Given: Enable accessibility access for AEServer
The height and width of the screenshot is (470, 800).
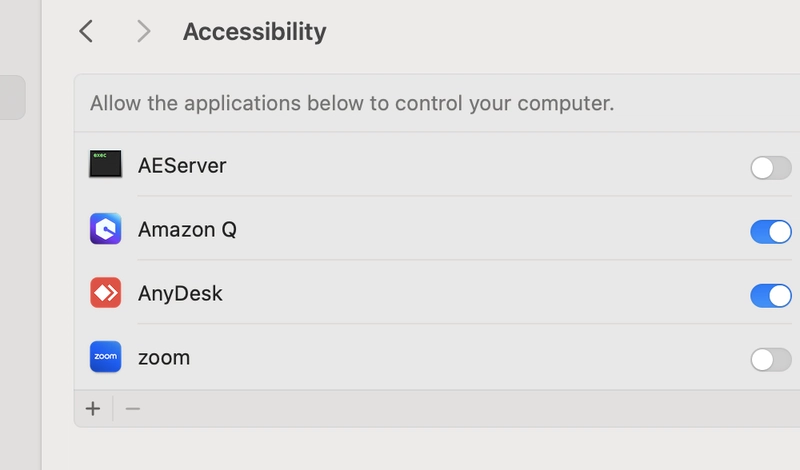Looking at the screenshot, I should coord(771,168).
